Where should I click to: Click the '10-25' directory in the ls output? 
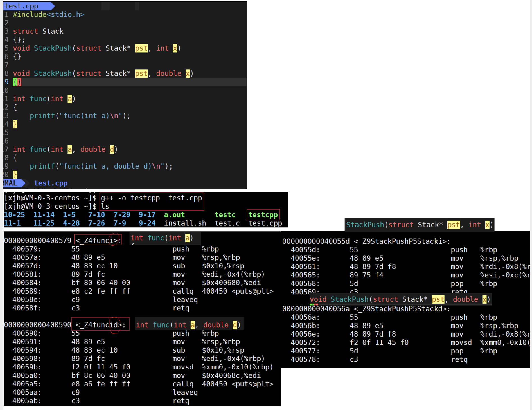(15, 215)
